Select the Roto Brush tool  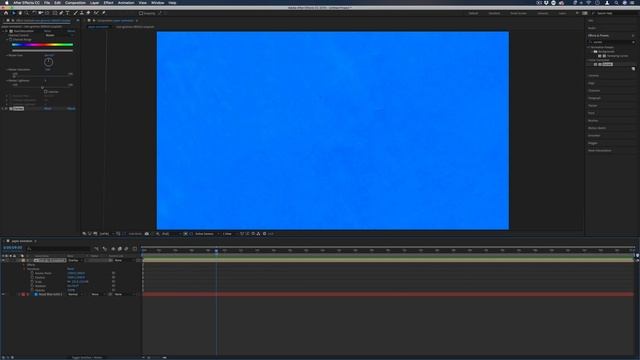96,13
